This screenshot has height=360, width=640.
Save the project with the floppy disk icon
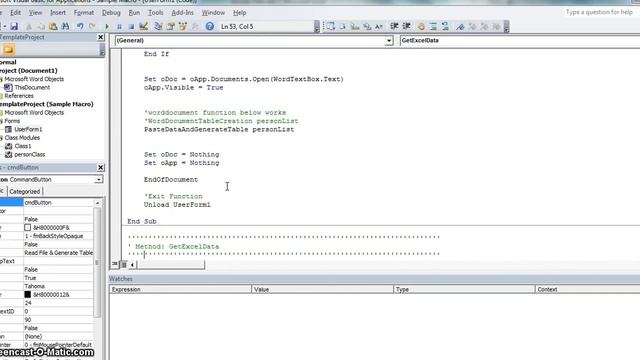(14, 27)
